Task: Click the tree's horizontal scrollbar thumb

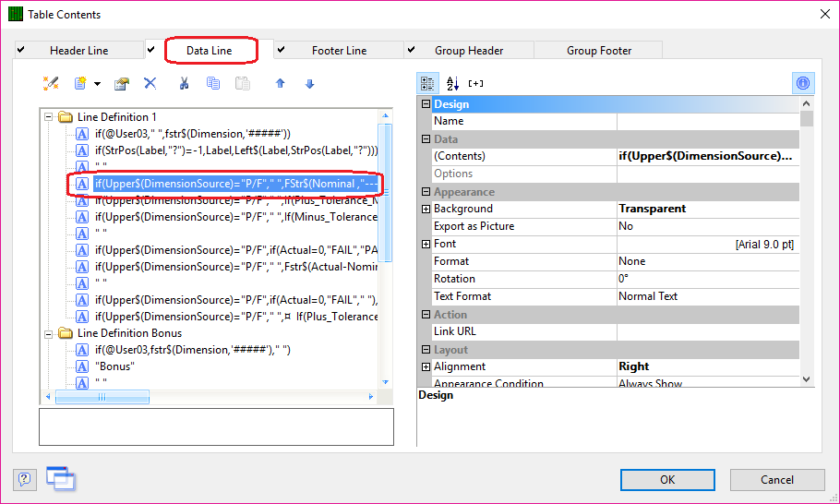Action: click(x=102, y=397)
